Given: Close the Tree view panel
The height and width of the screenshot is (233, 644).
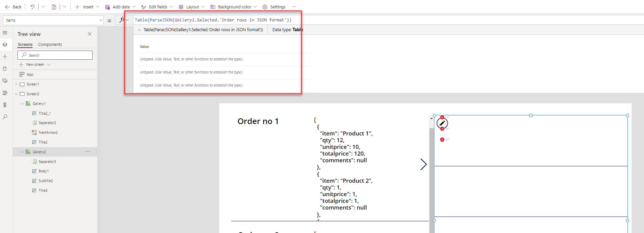Looking at the screenshot, I should click(x=90, y=34).
